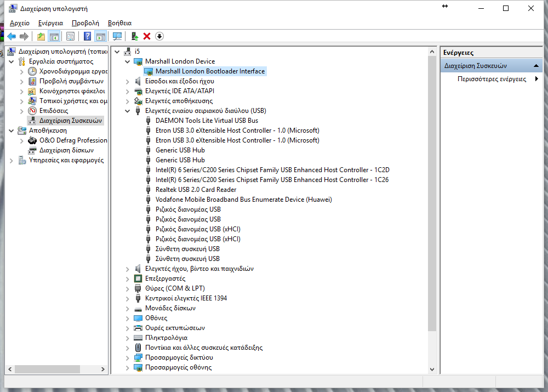Click the red X uninstall device icon
This screenshot has width=548, height=392.
tap(147, 36)
